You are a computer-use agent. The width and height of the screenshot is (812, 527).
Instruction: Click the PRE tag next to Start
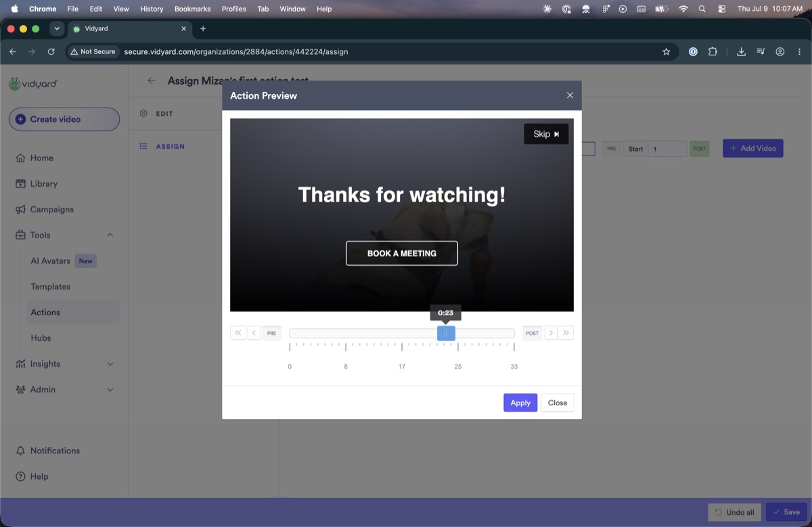pyautogui.click(x=612, y=149)
